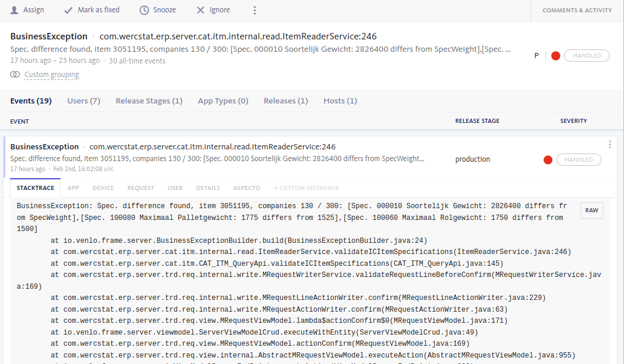Open the App Types (0) tab

tap(223, 101)
